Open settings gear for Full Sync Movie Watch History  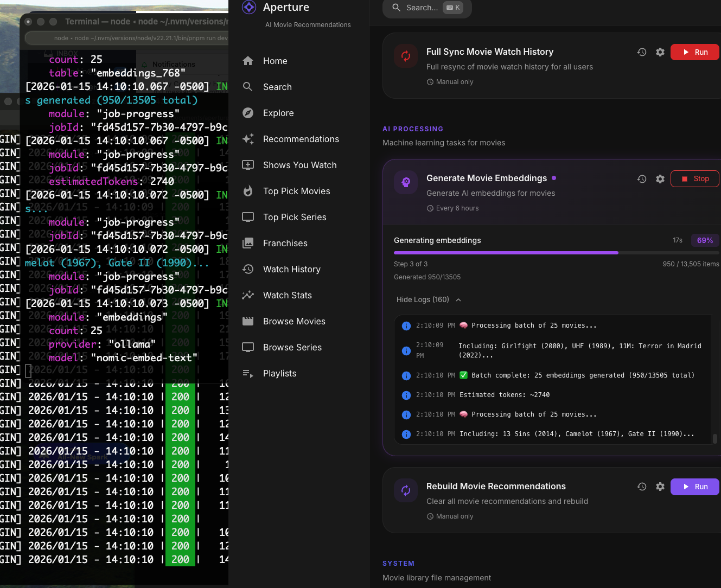(660, 52)
